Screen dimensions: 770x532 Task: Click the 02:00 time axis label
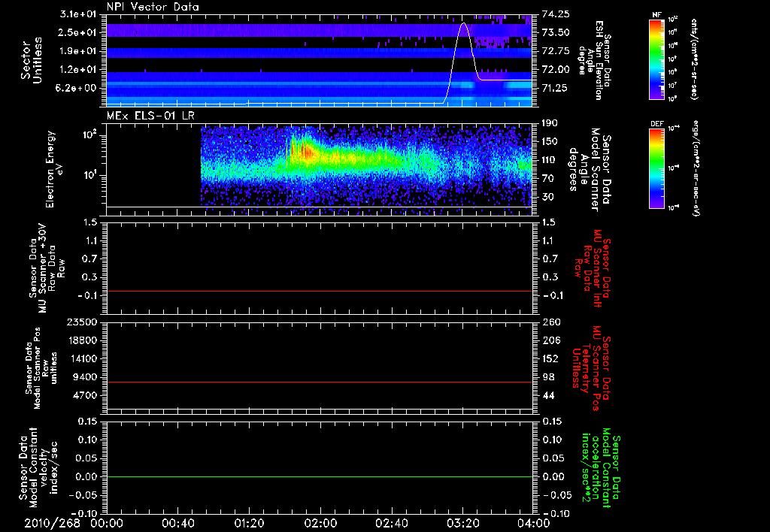[x=320, y=523]
